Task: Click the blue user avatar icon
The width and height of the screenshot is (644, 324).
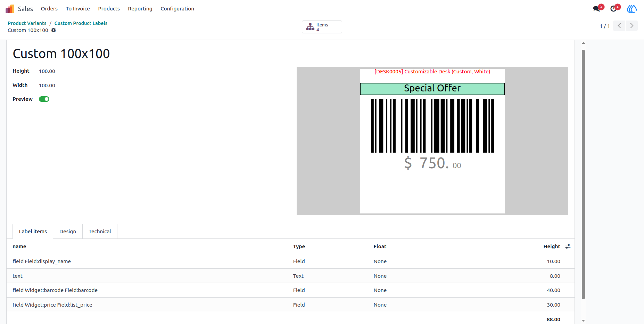Action: pyautogui.click(x=632, y=9)
